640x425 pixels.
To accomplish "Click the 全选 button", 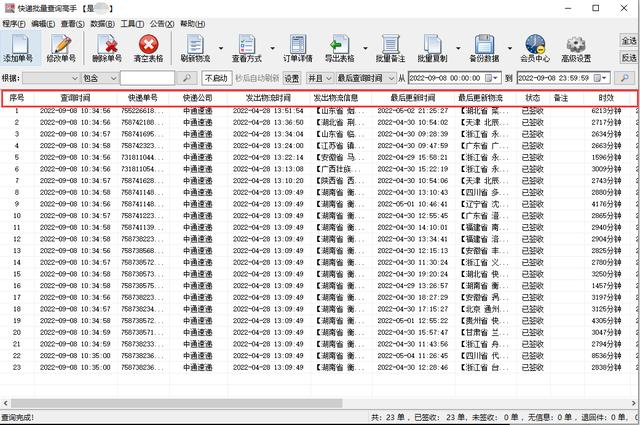I will click(x=629, y=40).
